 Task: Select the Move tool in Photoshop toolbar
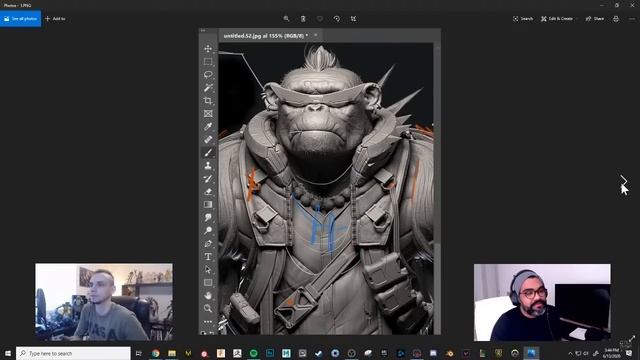[208, 49]
